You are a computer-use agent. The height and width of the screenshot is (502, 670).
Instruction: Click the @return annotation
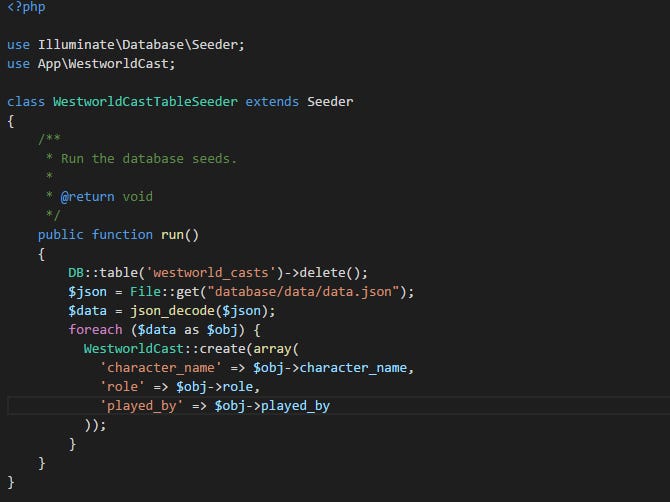point(87,197)
